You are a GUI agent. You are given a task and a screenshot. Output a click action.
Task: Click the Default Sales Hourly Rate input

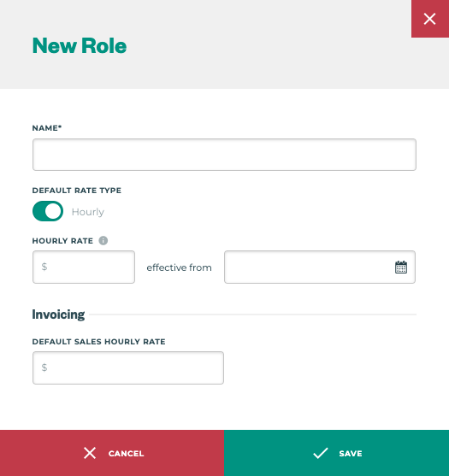(x=128, y=368)
